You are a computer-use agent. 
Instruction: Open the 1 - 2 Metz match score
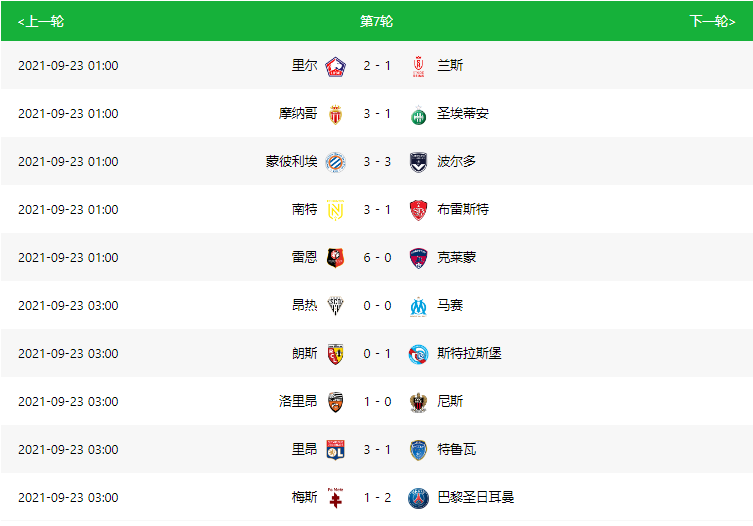pos(377,498)
